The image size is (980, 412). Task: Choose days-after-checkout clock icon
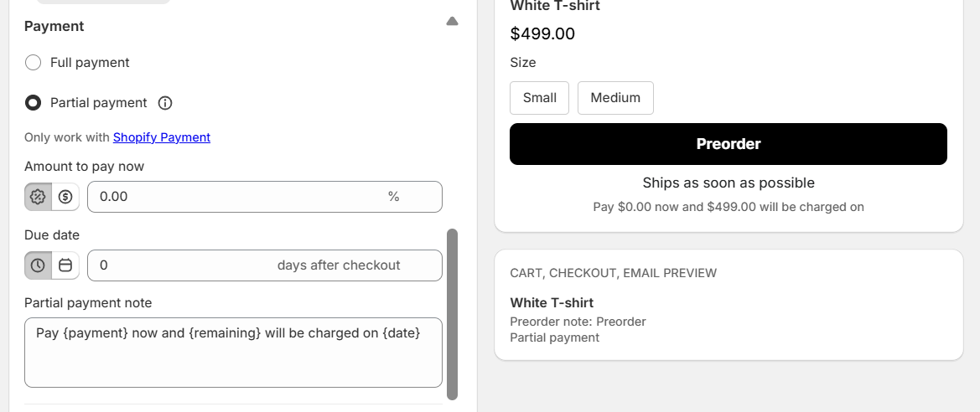[38, 265]
